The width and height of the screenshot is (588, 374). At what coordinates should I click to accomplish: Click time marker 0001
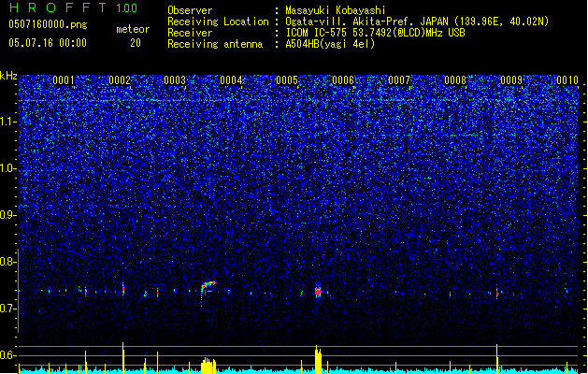coord(64,79)
